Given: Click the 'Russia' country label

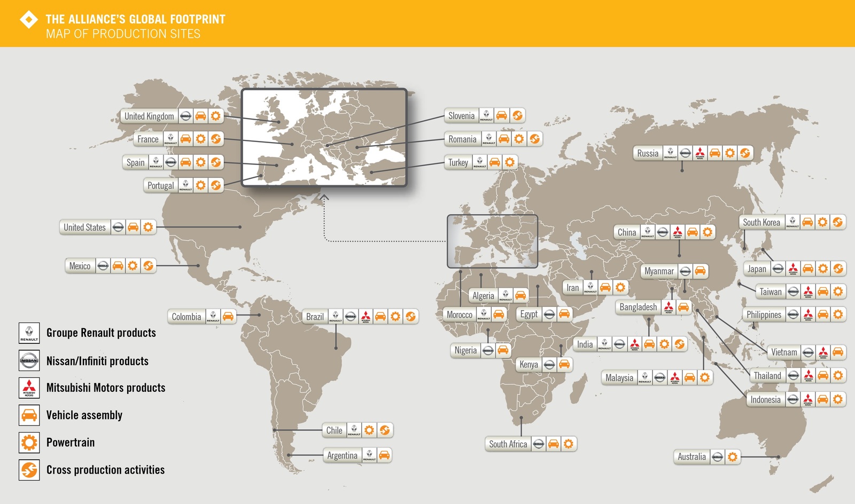Looking at the screenshot, I should tap(648, 153).
